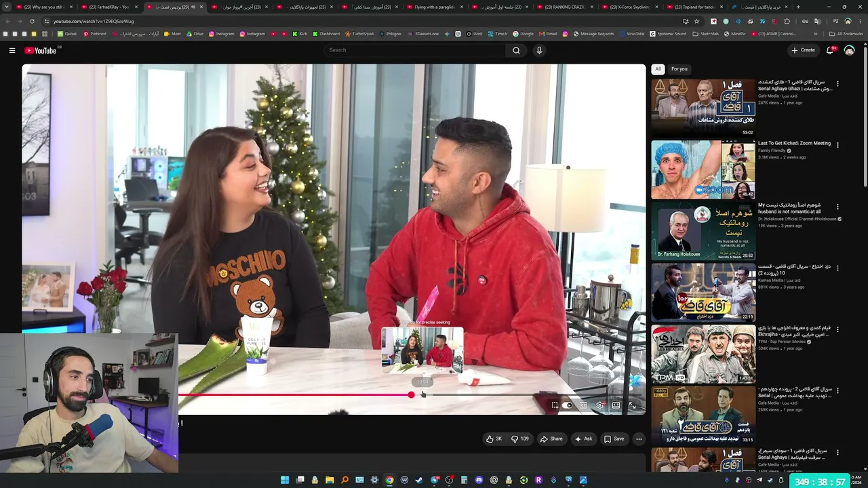Viewport: 868px width, 488px height.
Task: Open 'My husband is not romantic' video thumbnail
Action: 703,231
